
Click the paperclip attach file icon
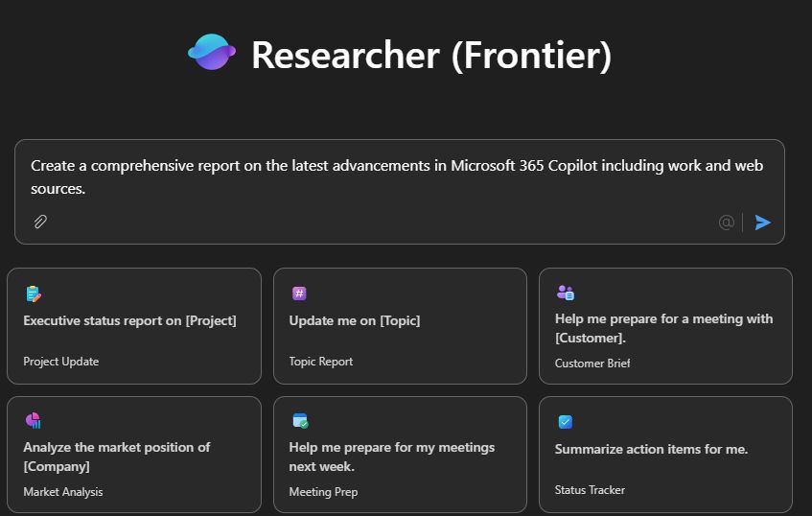(40, 222)
